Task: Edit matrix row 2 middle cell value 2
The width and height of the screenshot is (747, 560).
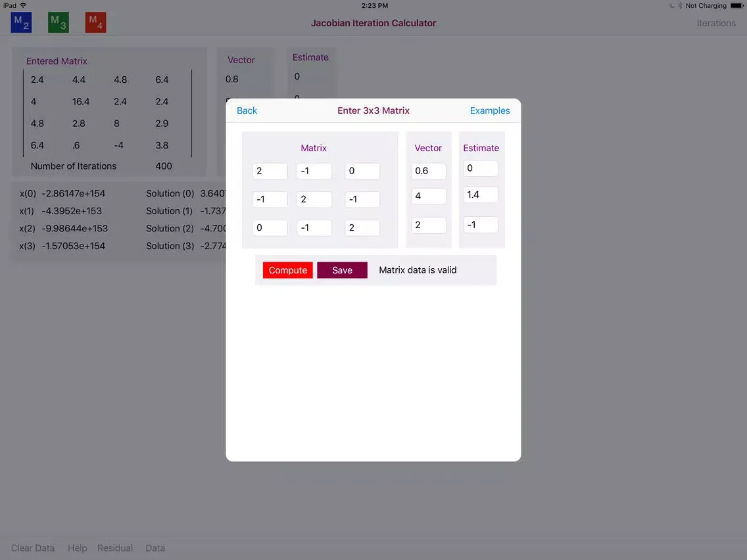Action: pyautogui.click(x=314, y=200)
